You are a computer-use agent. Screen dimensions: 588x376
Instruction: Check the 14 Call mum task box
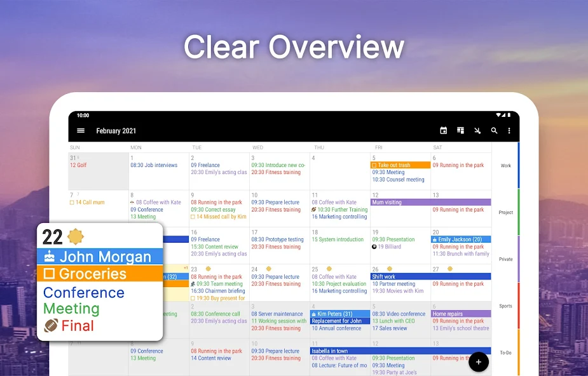72,203
